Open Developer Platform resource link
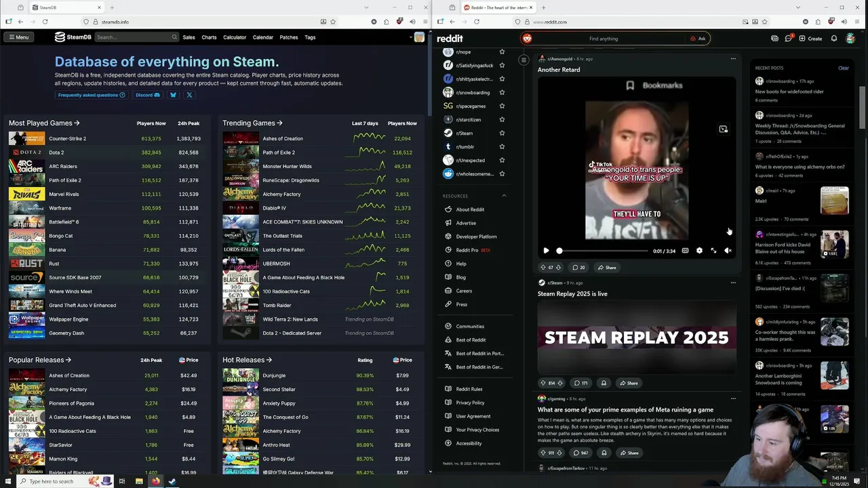 coord(476,237)
